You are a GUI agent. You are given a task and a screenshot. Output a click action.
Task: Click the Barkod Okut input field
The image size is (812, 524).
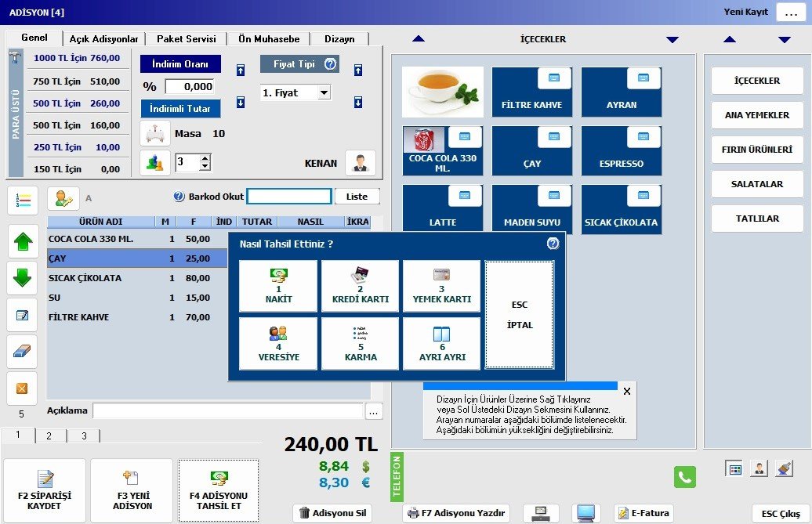[289, 197]
